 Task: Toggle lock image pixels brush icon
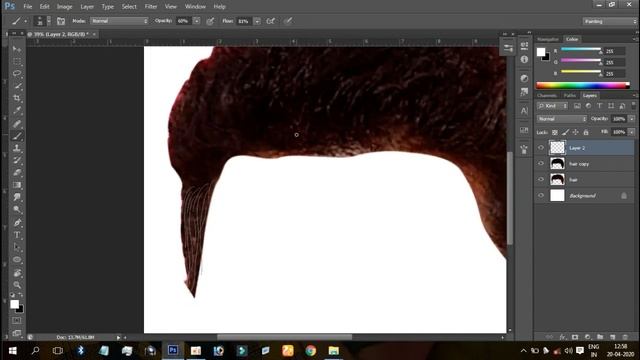(565, 132)
